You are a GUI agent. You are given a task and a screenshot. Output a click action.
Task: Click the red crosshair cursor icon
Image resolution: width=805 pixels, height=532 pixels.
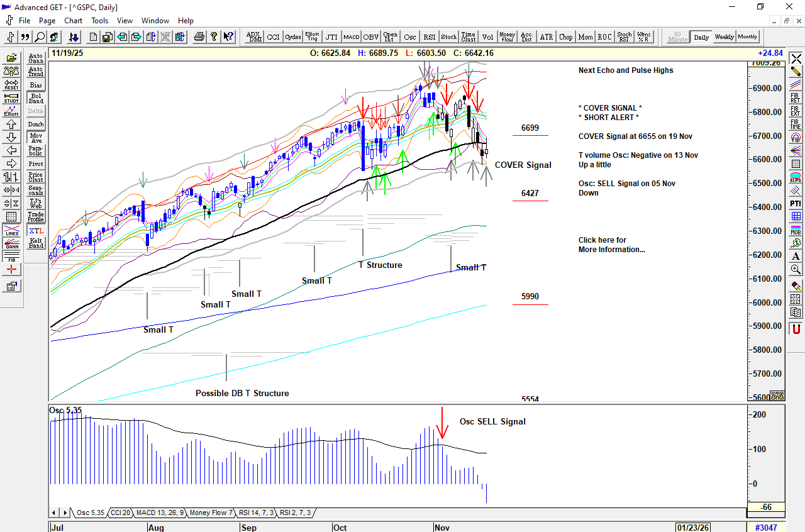11,270
